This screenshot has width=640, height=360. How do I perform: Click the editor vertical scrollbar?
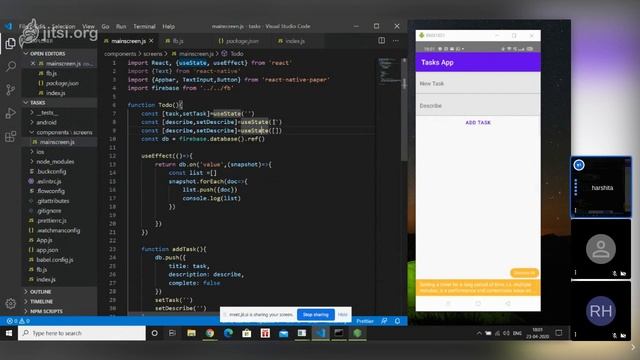(x=404, y=110)
